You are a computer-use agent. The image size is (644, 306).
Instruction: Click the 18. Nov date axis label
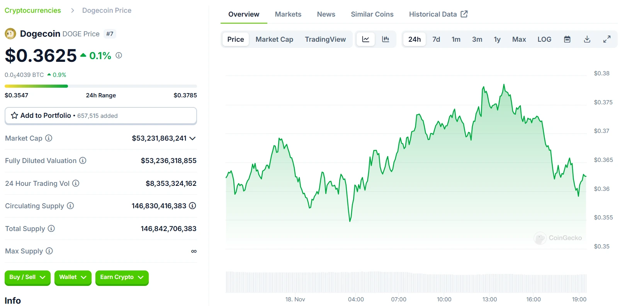[295, 299]
